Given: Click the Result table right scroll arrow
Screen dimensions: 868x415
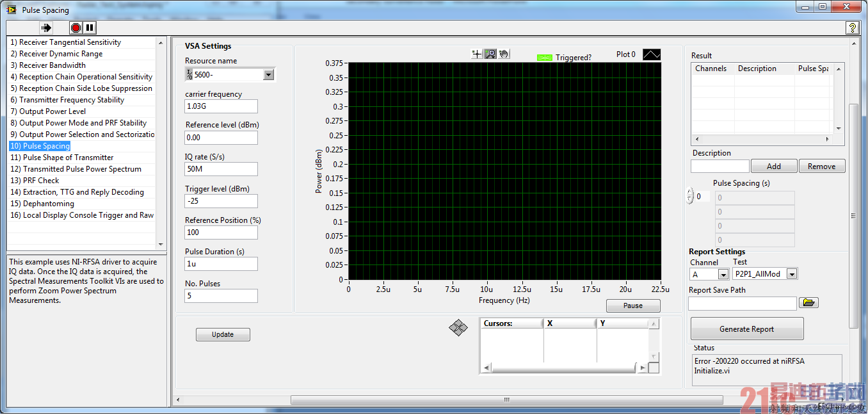Looking at the screenshot, I should click(827, 139).
